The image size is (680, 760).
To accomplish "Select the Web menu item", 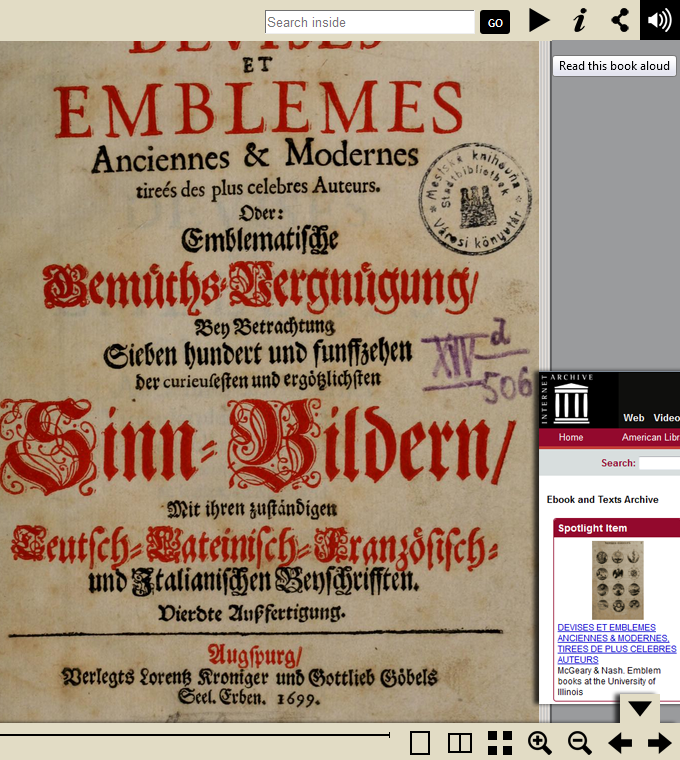I will pyautogui.click(x=634, y=418).
